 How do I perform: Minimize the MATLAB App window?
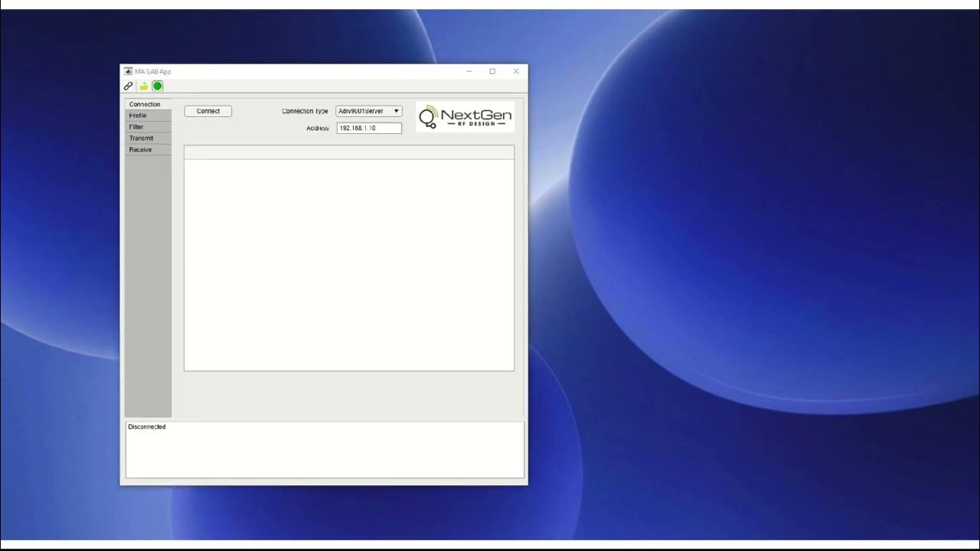point(469,71)
